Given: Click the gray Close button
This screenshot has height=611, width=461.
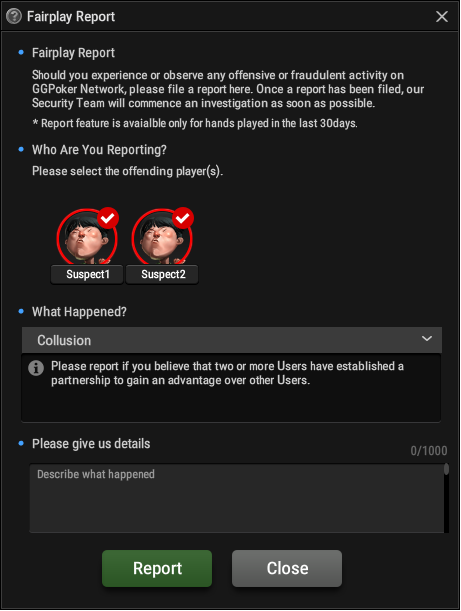Looking at the screenshot, I should (x=287, y=568).
